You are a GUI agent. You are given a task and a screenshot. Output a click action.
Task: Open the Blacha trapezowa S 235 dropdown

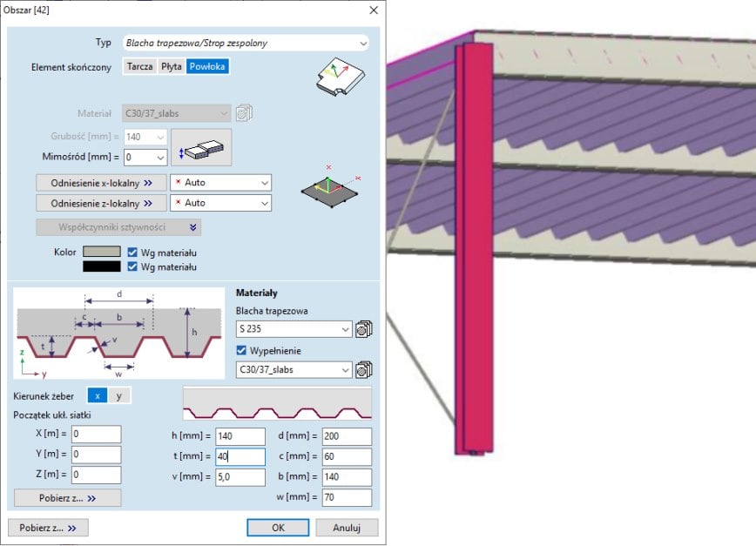point(345,329)
